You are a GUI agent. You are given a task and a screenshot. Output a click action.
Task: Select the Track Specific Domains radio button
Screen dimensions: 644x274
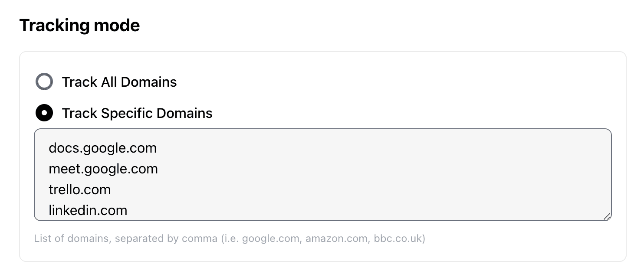44,113
